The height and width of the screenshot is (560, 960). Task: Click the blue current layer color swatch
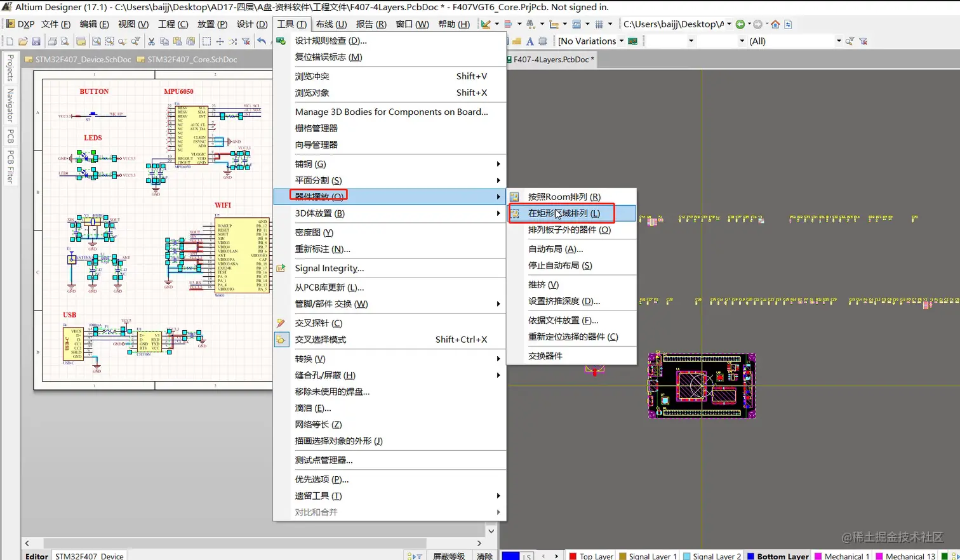pos(510,556)
